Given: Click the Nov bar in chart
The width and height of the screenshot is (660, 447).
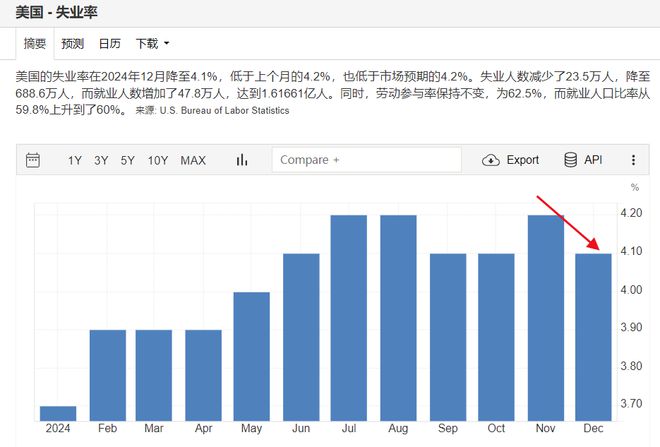Looking at the screenshot, I should point(546,318).
